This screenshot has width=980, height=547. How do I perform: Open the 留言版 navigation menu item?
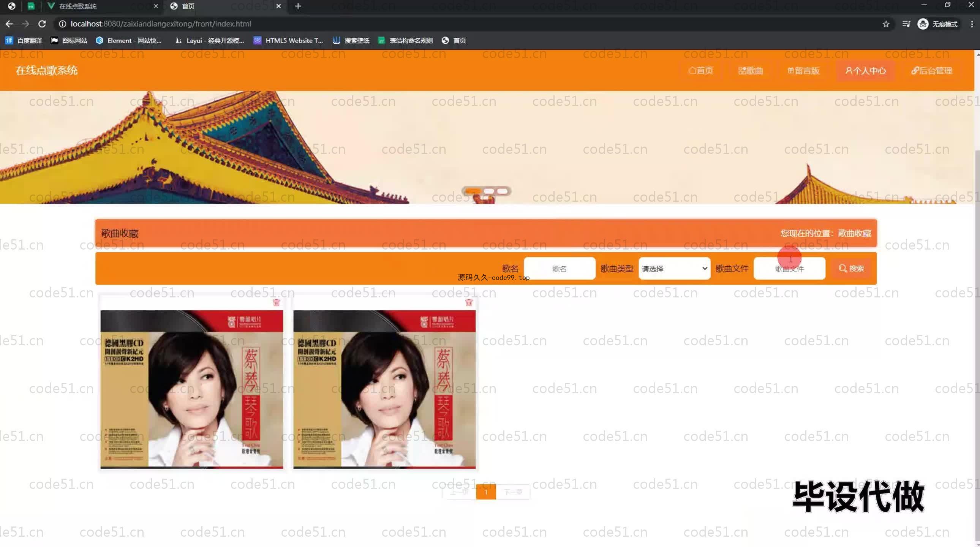click(803, 71)
